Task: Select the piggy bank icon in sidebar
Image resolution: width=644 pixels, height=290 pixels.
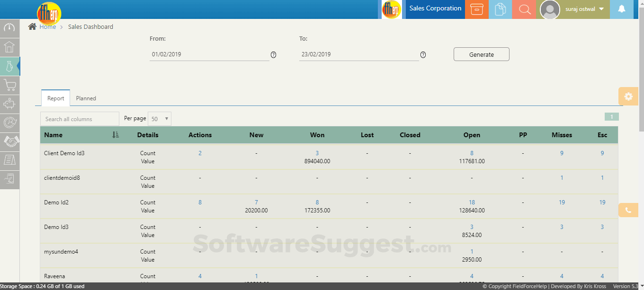Action: 9,104
